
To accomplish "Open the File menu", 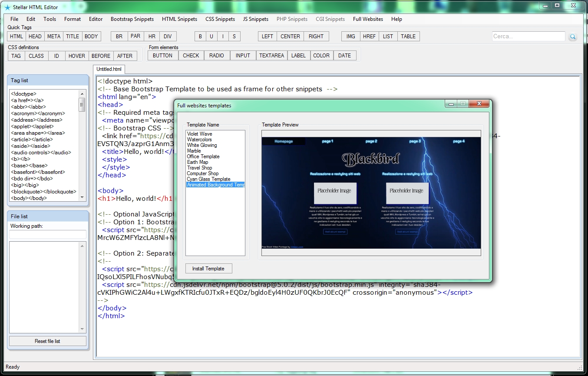I will pyautogui.click(x=14, y=19).
